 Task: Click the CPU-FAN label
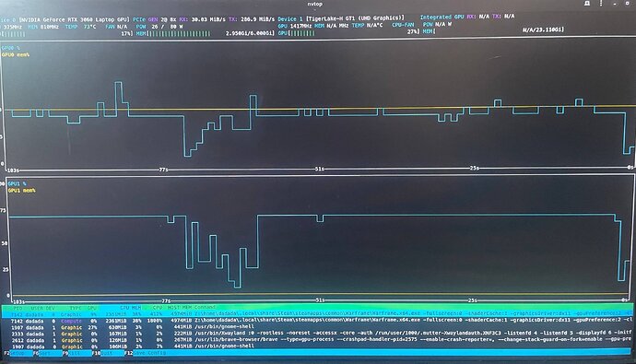click(x=403, y=25)
